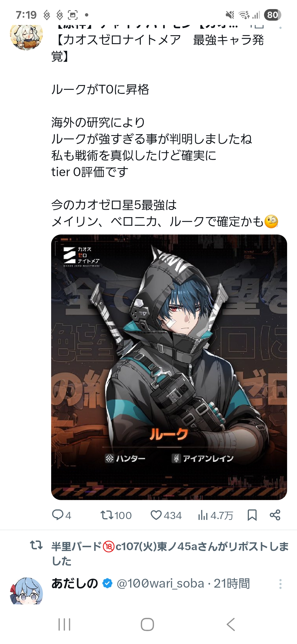Viewport: 297px width, 644px height.
Task: Open the 半里バード reposted-by notice
Action: [170, 554]
